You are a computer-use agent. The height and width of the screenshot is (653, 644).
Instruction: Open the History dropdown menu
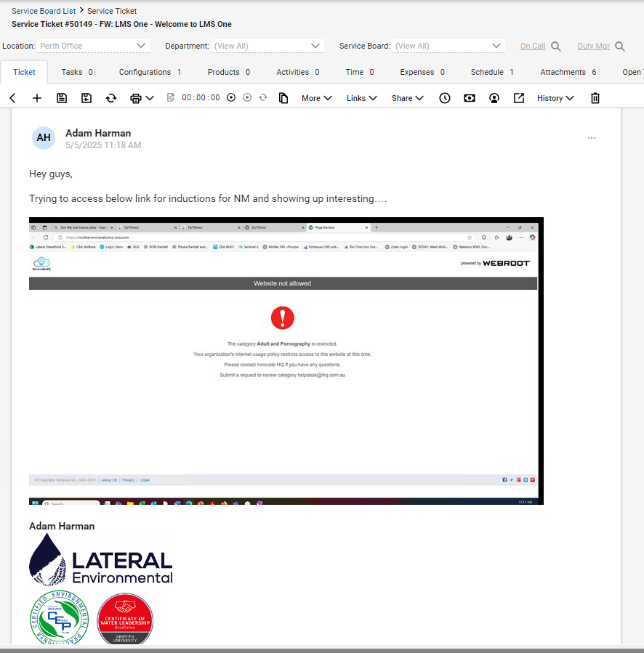click(x=555, y=98)
